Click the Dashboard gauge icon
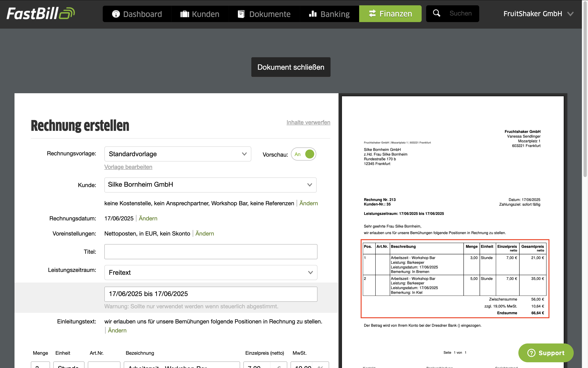The height and width of the screenshot is (368, 588). 116,14
